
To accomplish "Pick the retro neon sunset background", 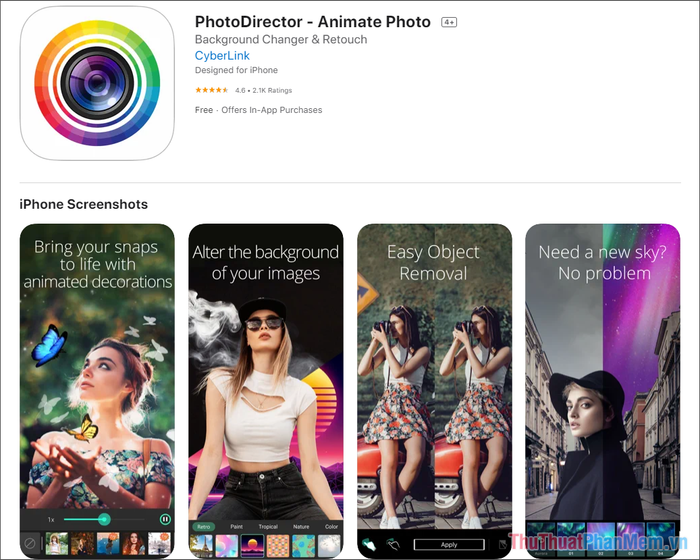I will click(252, 546).
